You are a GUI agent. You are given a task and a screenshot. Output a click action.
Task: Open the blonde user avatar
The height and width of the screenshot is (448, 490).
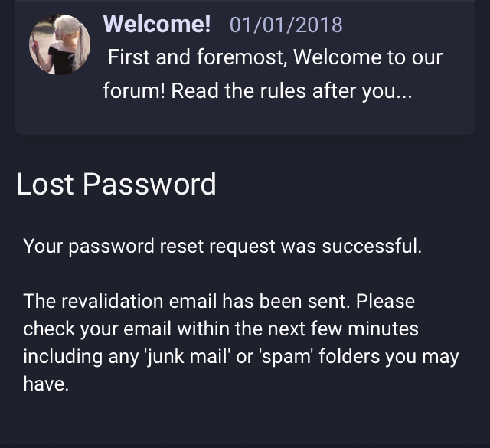point(60,44)
